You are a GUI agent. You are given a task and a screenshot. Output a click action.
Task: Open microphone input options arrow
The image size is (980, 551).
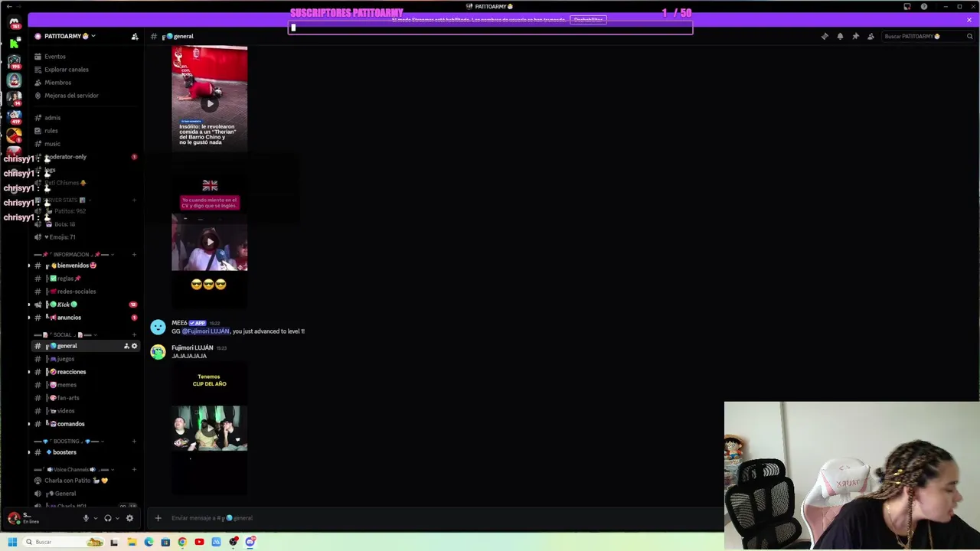[x=95, y=518]
